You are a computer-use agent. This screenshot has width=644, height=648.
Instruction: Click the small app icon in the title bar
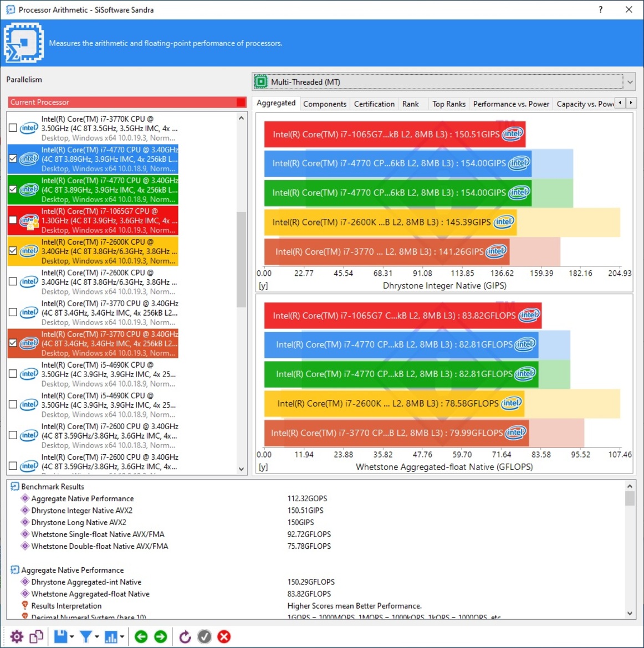(10, 9)
